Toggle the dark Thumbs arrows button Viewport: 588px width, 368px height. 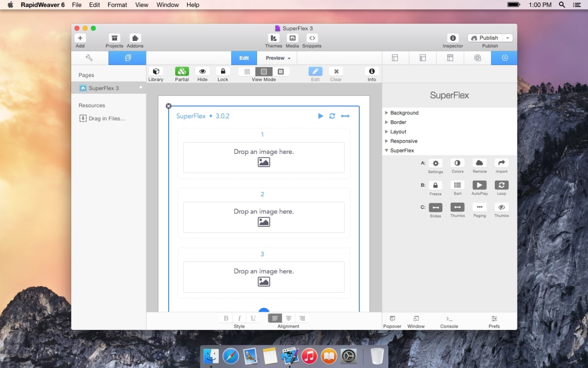[457, 208]
